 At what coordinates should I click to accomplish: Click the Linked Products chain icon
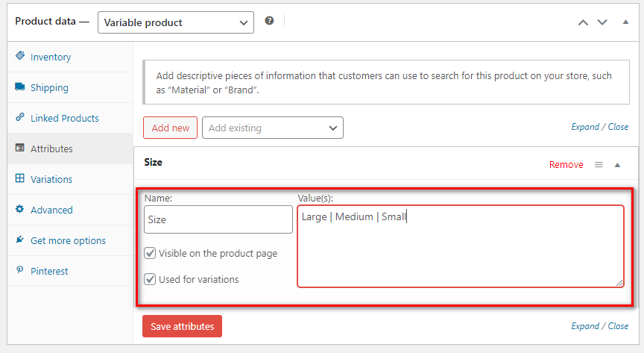(x=19, y=117)
